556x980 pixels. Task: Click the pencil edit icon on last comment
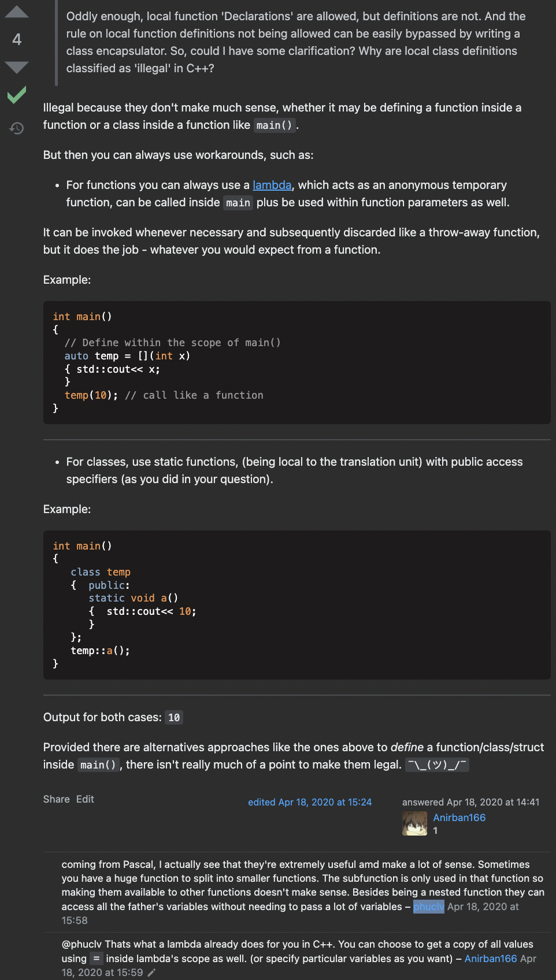[x=151, y=972]
